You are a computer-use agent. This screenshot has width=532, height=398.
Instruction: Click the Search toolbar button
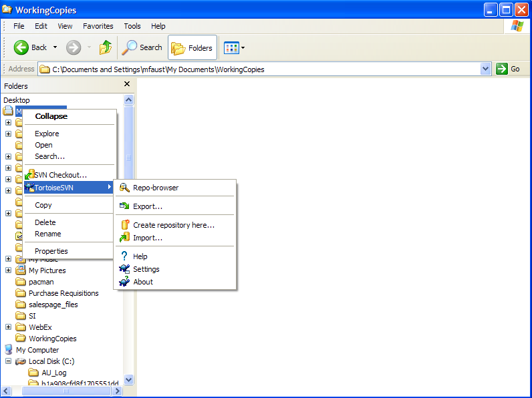142,47
